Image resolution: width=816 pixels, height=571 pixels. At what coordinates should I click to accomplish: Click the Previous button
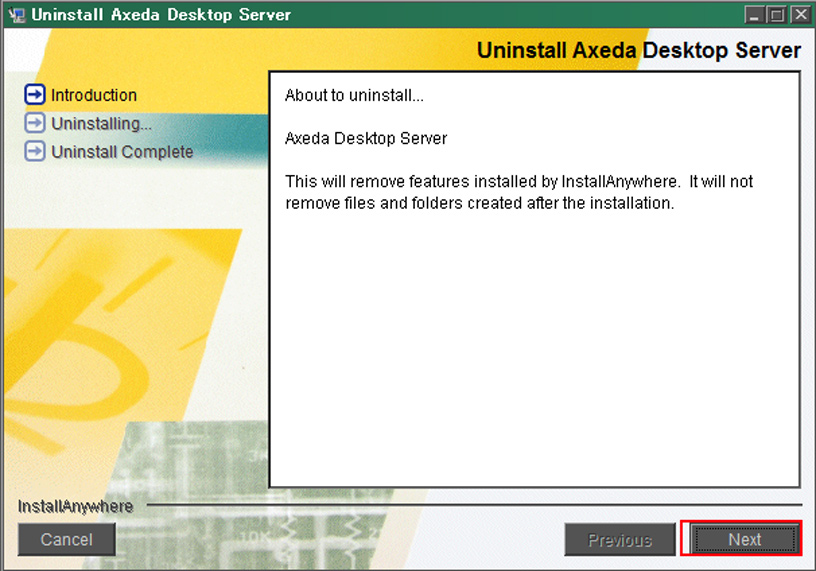coord(619,540)
